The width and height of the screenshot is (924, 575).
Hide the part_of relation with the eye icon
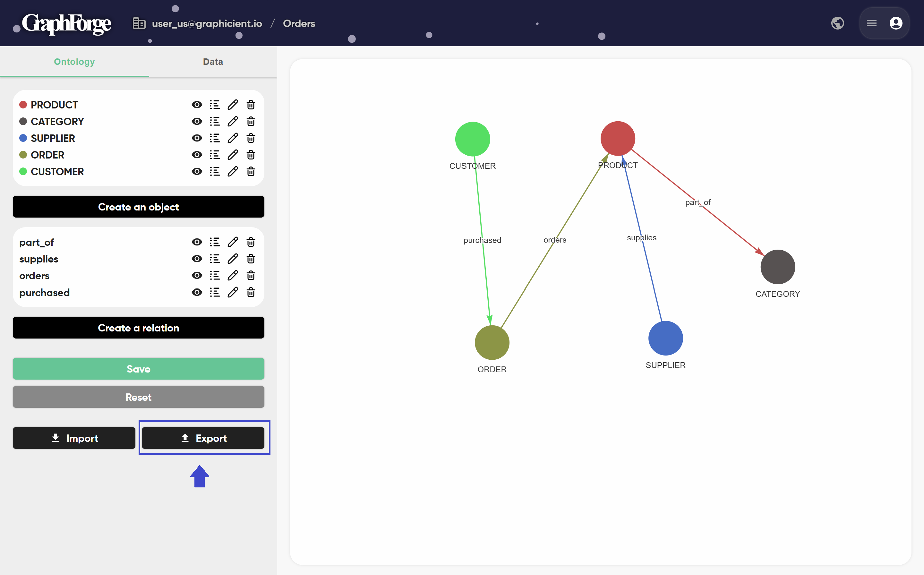click(197, 242)
